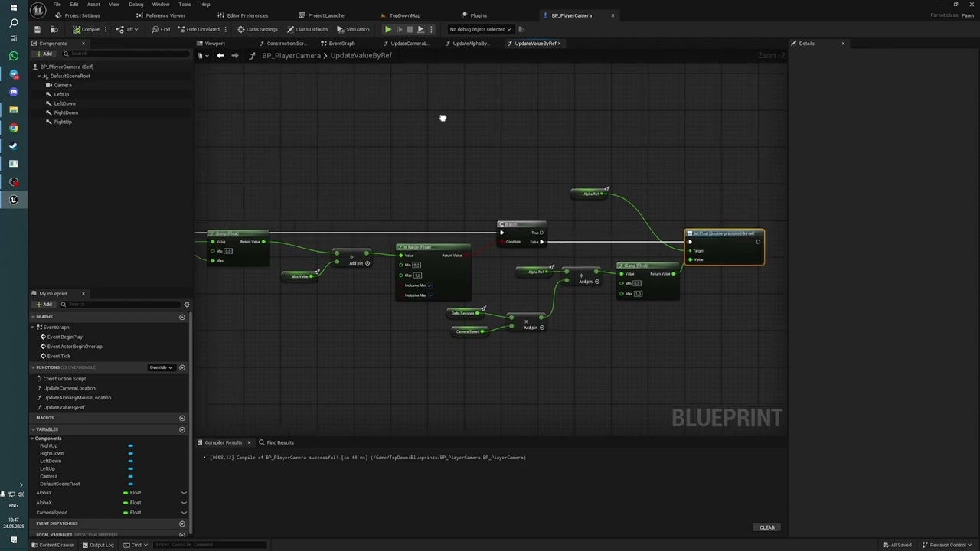Image resolution: width=980 pixels, height=551 pixels.
Task: Toggle Simulation mode
Action: (353, 29)
